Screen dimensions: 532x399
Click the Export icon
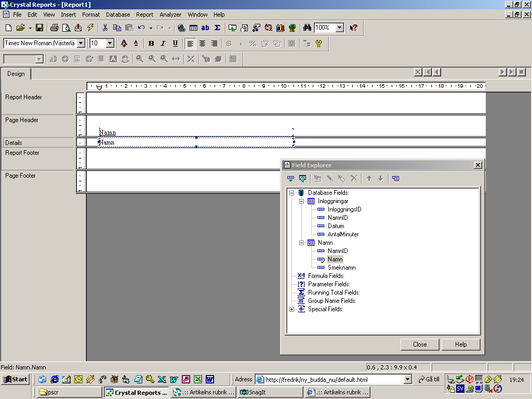(78, 28)
